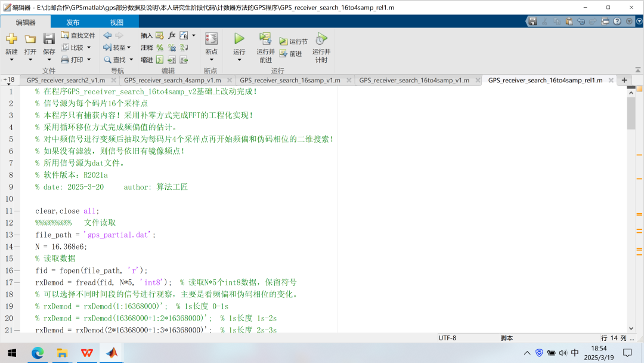Expand the New (新建) dropdown arrow
The image size is (644, 363).
pyautogui.click(x=11, y=60)
